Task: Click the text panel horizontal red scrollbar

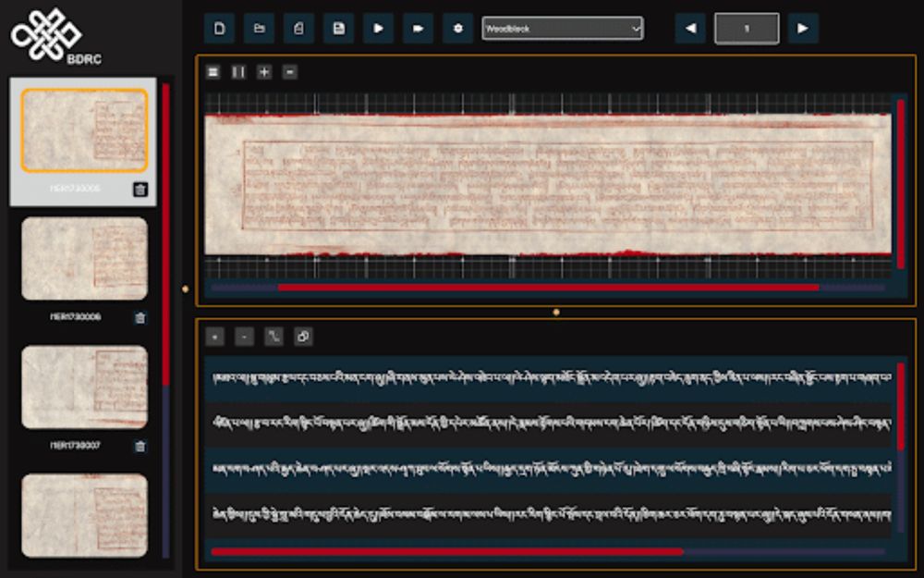Action: tap(446, 552)
